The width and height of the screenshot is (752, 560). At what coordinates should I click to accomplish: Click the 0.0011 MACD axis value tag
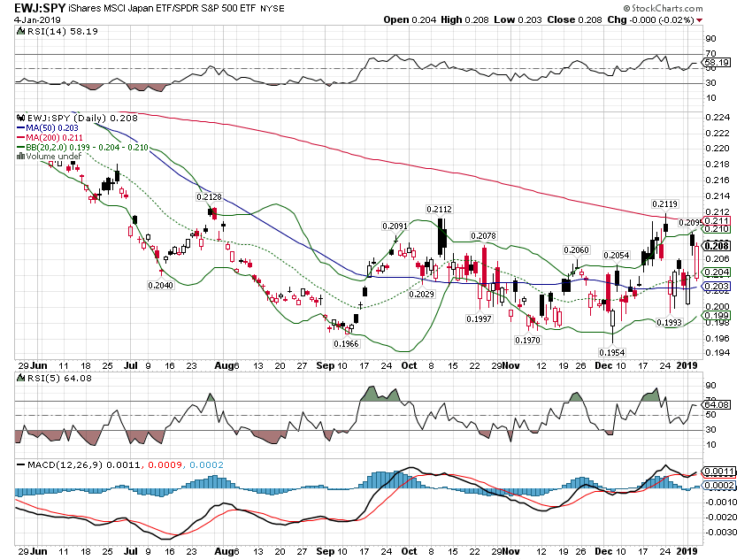(x=719, y=472)
